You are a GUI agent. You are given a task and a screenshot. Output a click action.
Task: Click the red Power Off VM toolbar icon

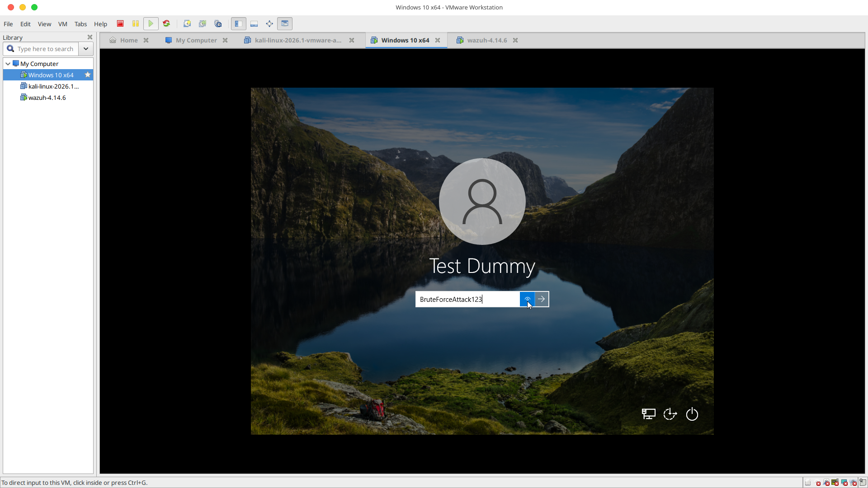tap(120, 23)
